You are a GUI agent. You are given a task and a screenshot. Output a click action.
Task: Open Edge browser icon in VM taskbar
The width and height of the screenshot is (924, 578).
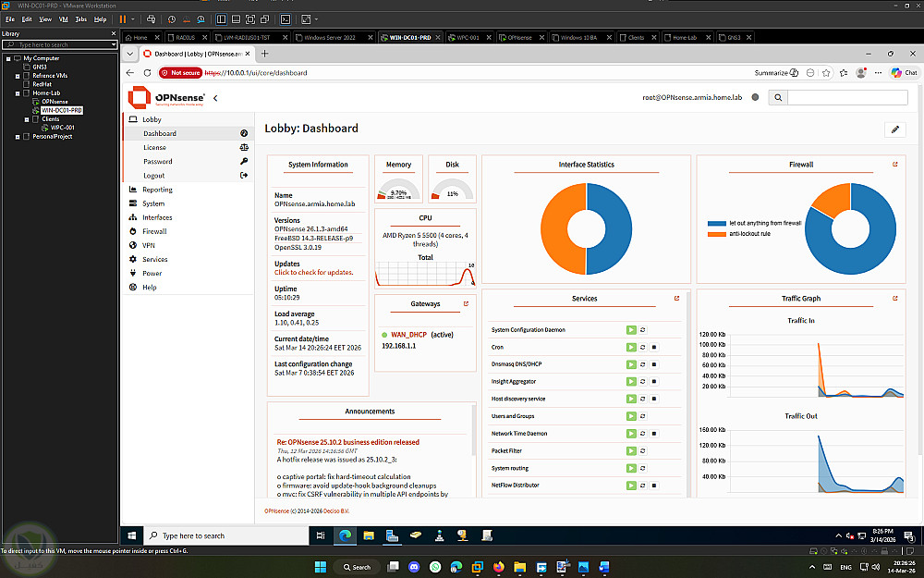pos(345,535)
